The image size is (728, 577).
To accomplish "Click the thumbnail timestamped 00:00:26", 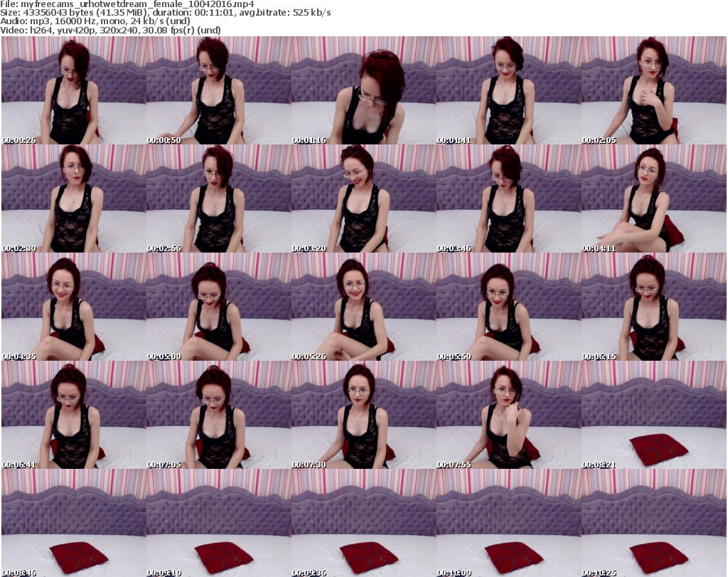I will click(x=74, y=90).
